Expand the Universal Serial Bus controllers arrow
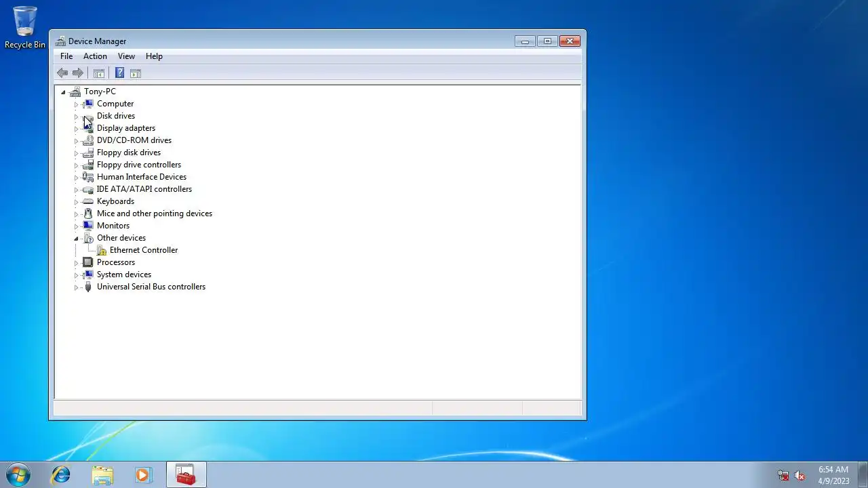 tap(76, 287)
